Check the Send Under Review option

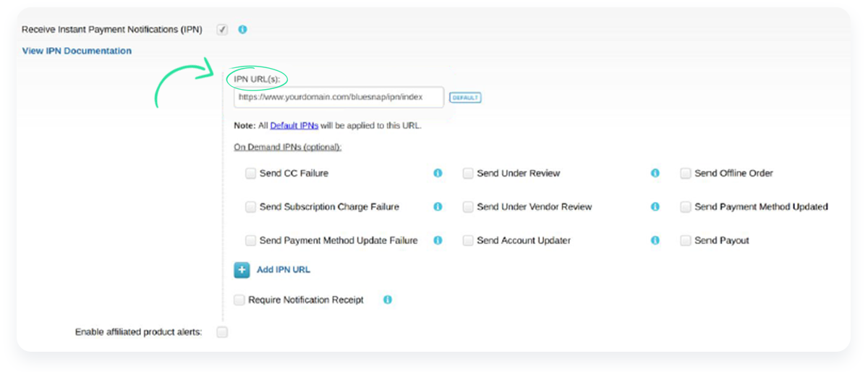pos(468,174)
